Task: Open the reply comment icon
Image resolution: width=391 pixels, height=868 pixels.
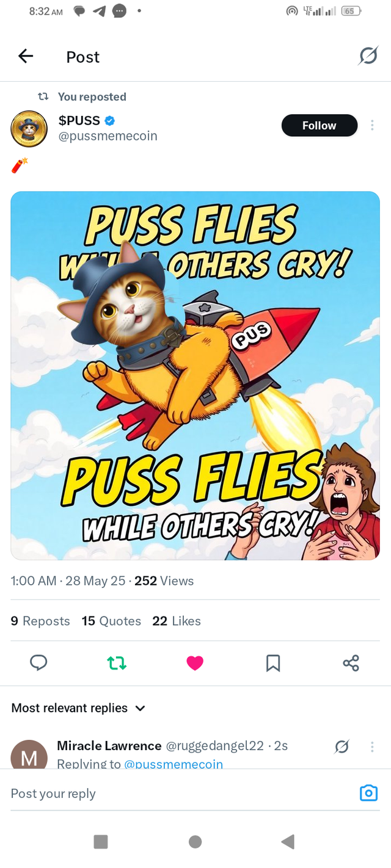Action: tap(38, 663)
